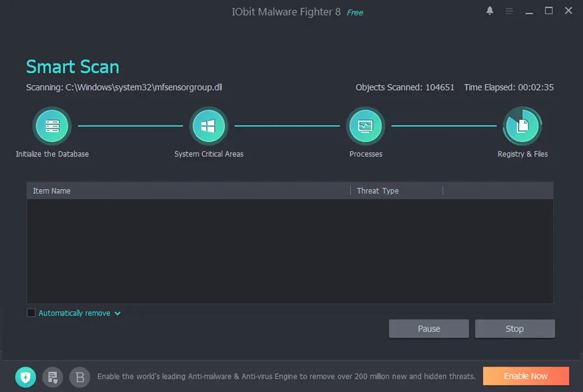
Task: Click the System Critical Areas label
Action: pyautogui.click(x=209, y=154)
